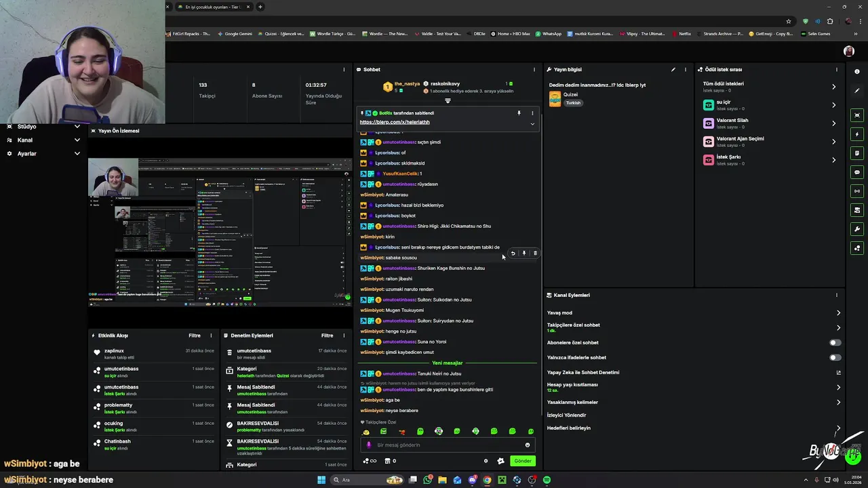Open the Kanal Eylemleri panel options menu

coord(836,295)
